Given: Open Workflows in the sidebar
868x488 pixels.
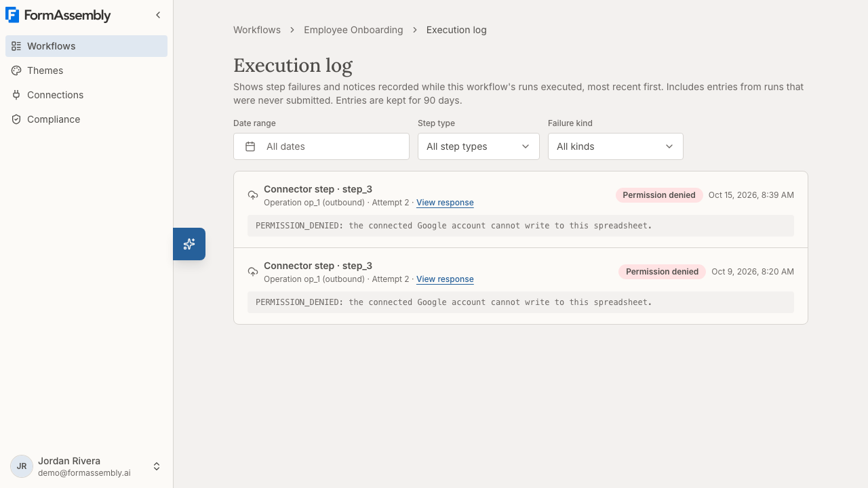Looking at the screenshot, I should (x=86, y=46).
